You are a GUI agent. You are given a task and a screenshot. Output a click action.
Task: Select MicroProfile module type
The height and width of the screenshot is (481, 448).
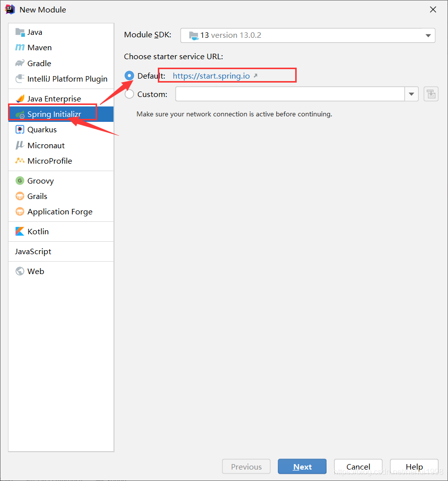[61, 161]
